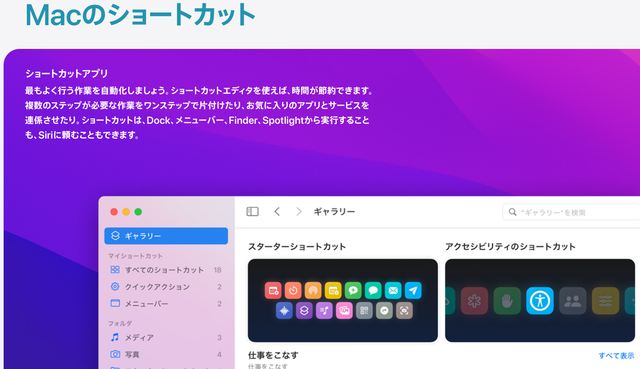Click the ギャラリー title in the toolbar
This screenshot has width=640, height=369.
click(x=334, y=211)
